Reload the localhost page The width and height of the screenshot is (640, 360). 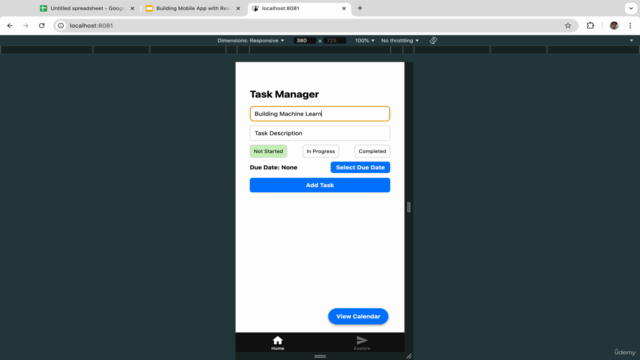(42, 25)
